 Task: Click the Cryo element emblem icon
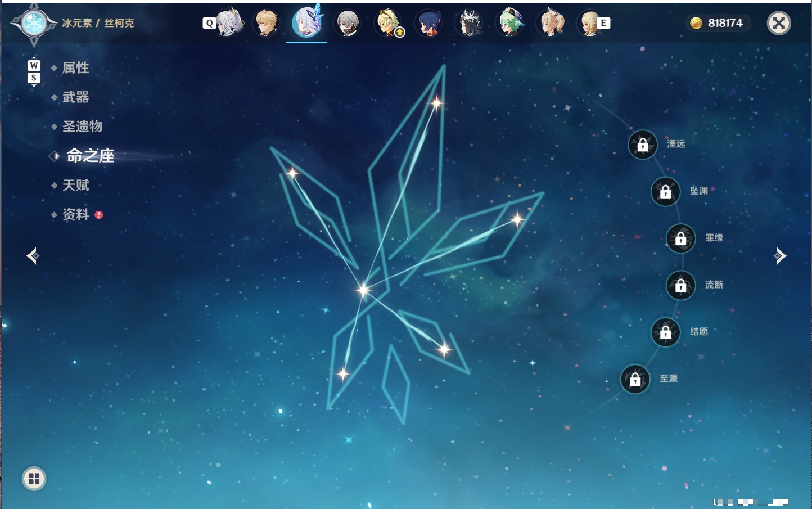pos(34,23)
